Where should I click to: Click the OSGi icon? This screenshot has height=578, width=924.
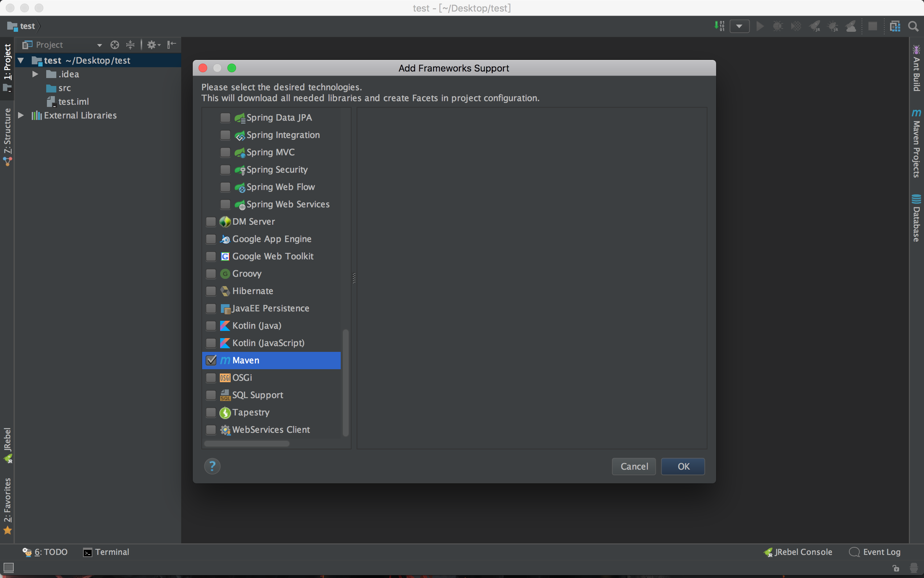click(x=225, y=378)
